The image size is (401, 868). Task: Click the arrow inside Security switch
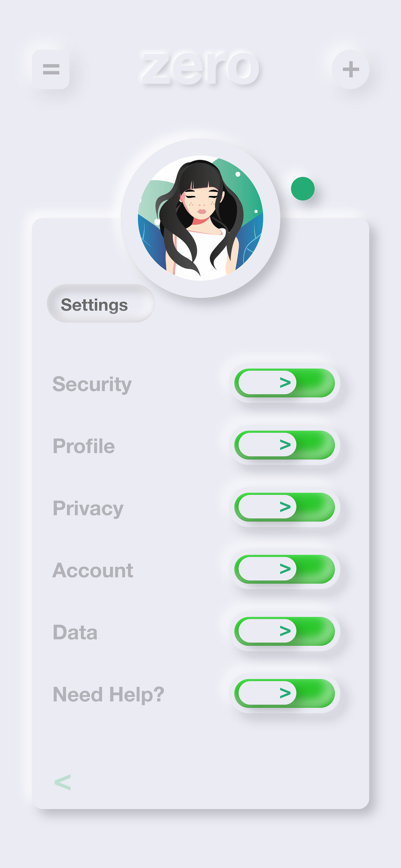[x=285, y=383]
